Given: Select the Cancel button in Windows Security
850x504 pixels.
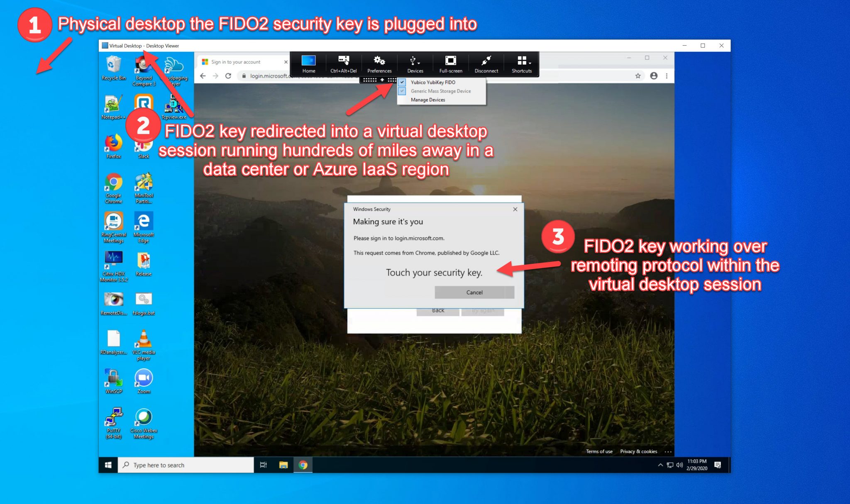Looking at the screenshot, I should 474,292.
